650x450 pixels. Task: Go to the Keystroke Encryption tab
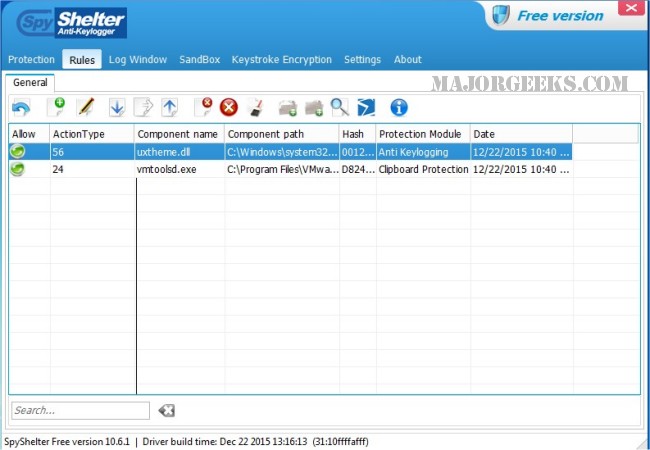coord(281,60)
